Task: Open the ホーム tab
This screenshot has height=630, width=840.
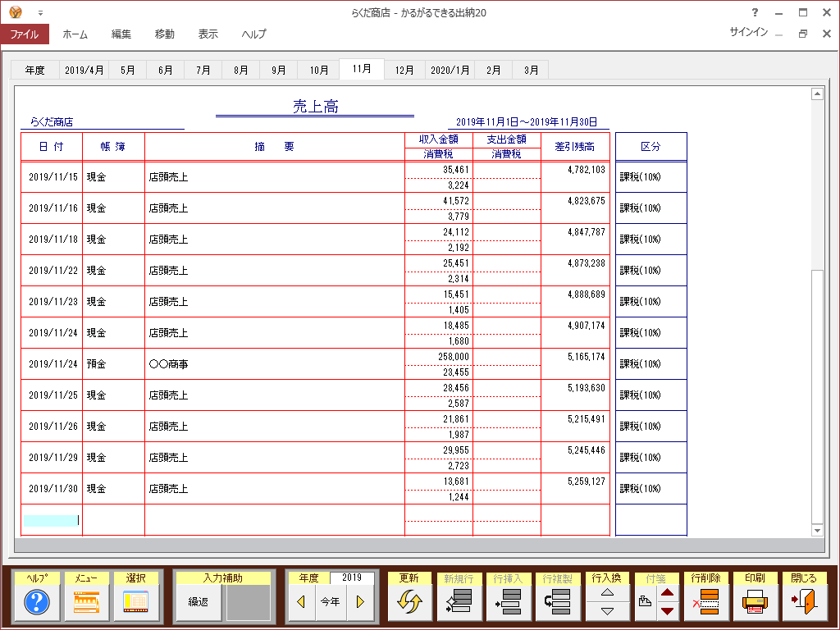Action: pos(75,34)
